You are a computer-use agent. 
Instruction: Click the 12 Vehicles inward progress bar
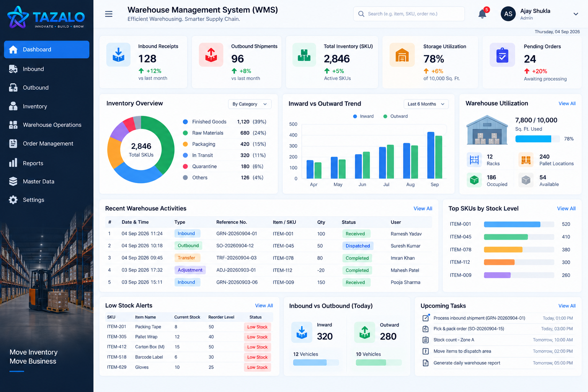316,363
